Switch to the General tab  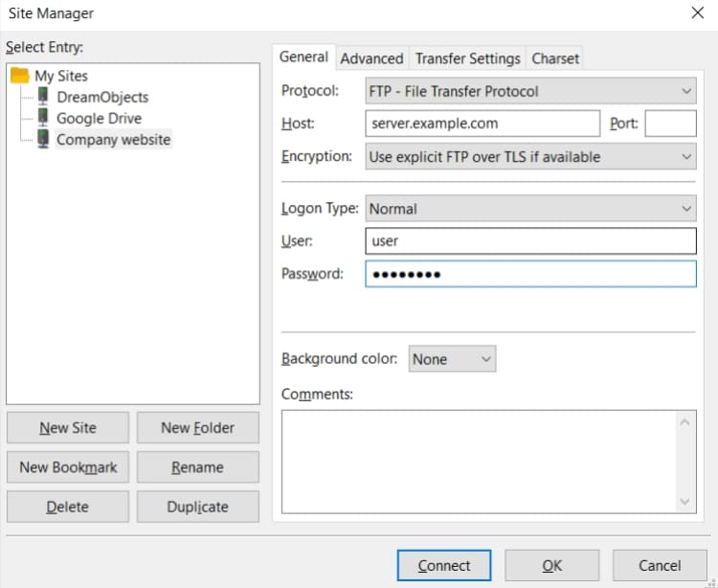(304, 57)
